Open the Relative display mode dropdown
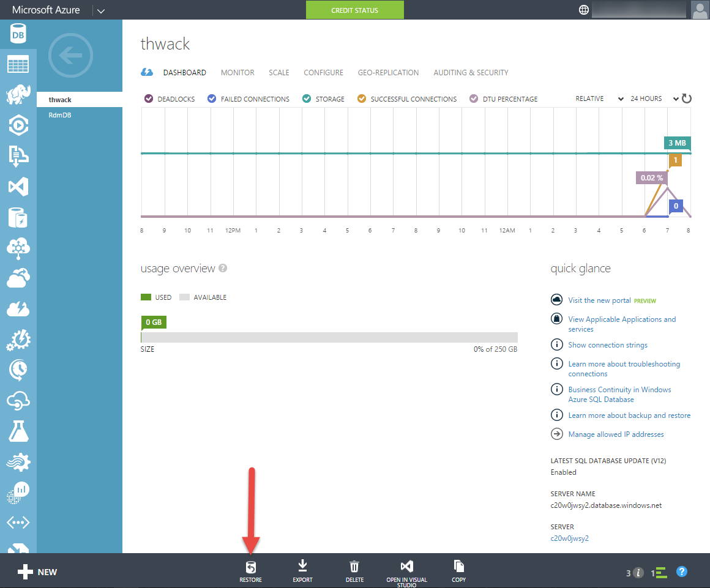This screenshot has width=710, height=588. tap(599, 99)
